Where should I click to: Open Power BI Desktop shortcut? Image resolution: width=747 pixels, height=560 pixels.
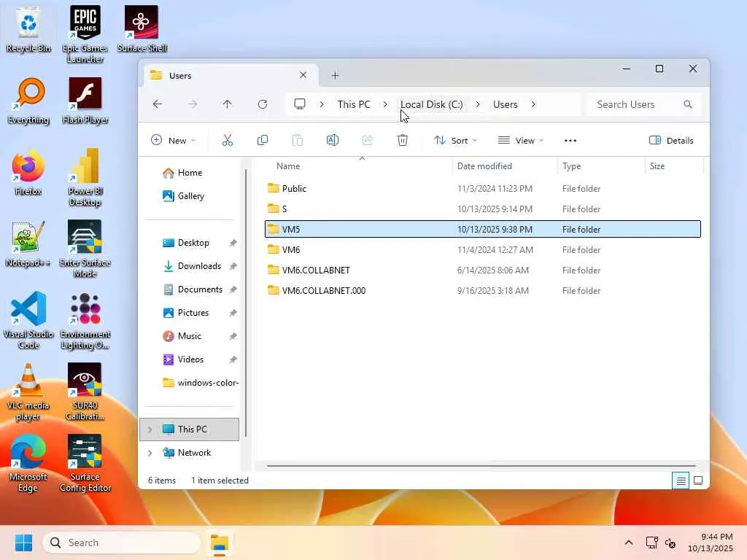pyautogui.click(x=85, y=177)
